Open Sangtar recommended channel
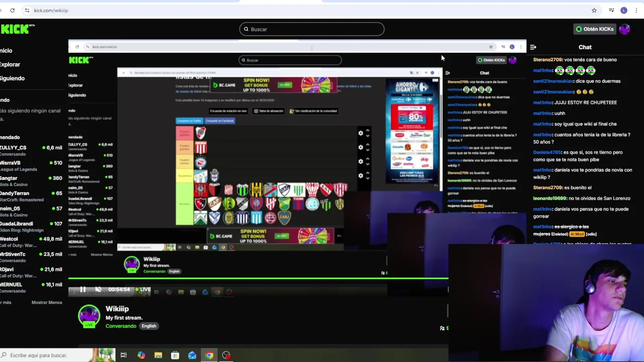Image resolution: width=644 pixels, height=362 pixels. pyautogui.click(x=31, y=181)
